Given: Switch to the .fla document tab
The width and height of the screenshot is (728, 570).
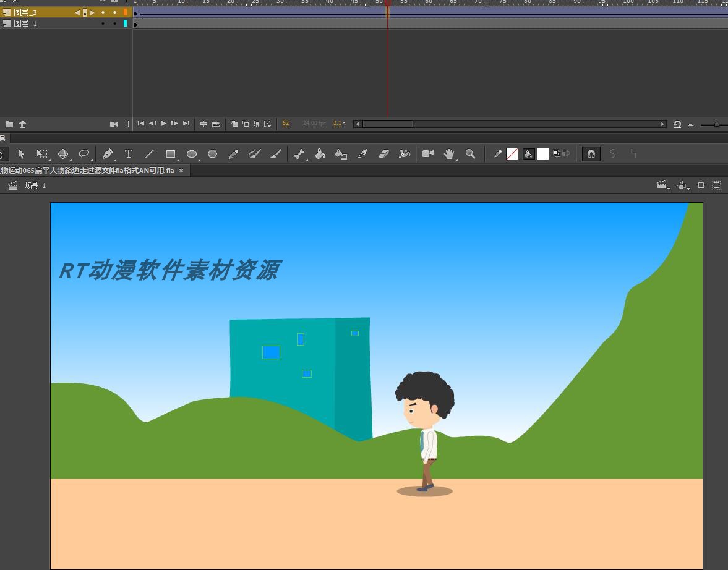Looking at the screenshot, I should (x=87, y=171).
